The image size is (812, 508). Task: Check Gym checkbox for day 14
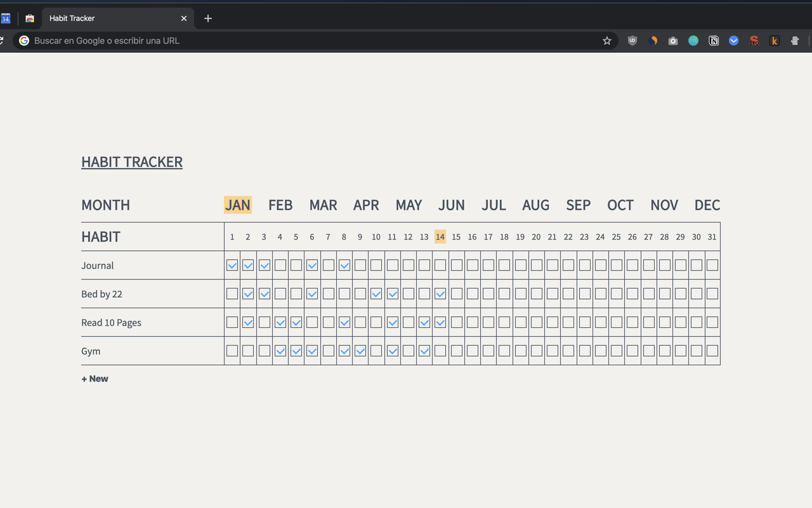click(440, 351)
